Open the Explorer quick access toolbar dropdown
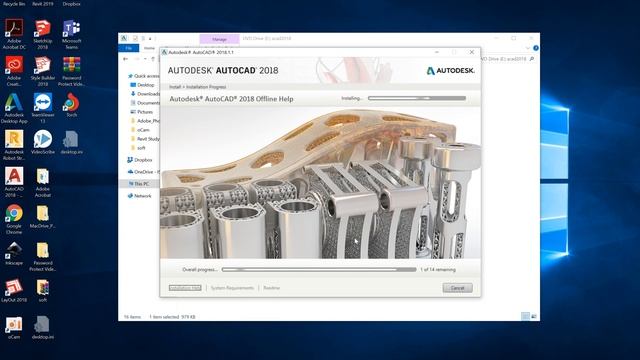640x360 pixels. (x=150, y=39)
